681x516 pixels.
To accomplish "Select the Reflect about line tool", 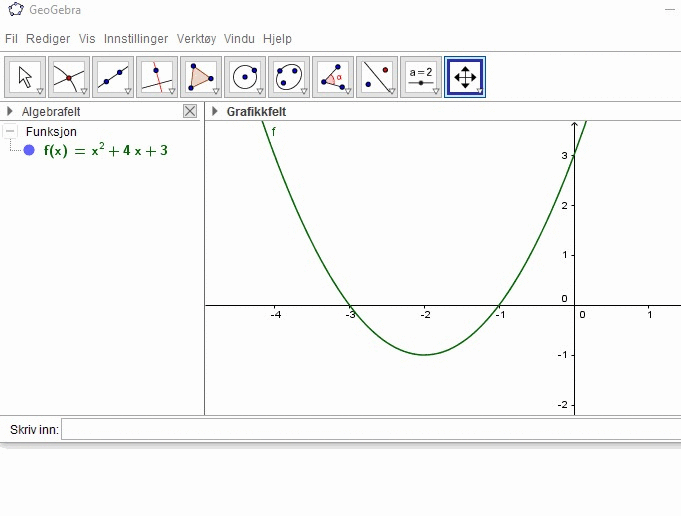I will (x=377, y=77).
